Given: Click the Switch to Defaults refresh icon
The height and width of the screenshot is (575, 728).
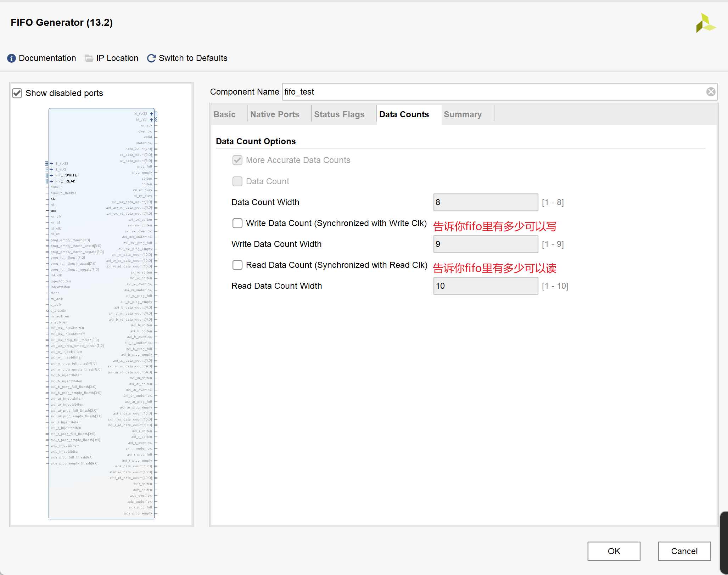Looking at the screenshot, I should click(x=151, y=58).
